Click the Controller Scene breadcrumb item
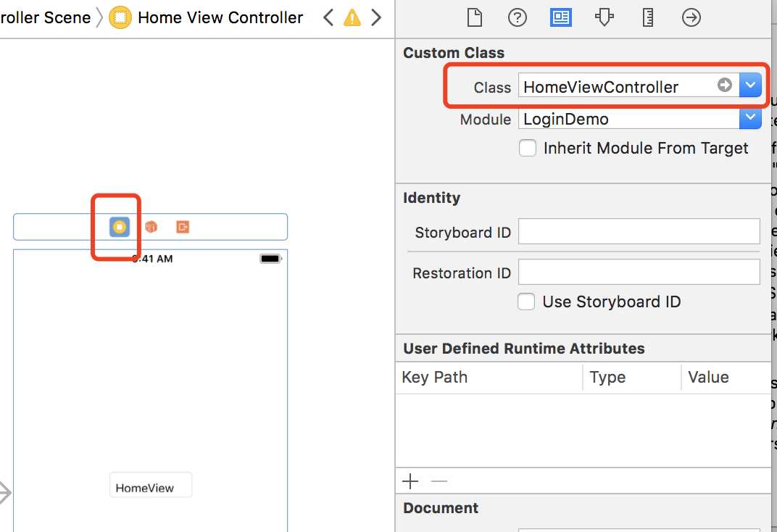This screenshot has width=777, height=532. [x=46, y=18]
